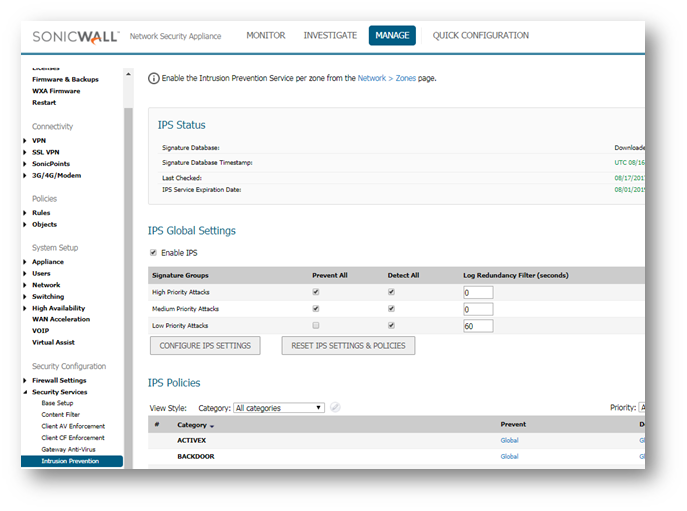The image size is (687, 511).
Task: Uncheck Detect All for High Priority Attacks
Action: click(x=391, y=292)
